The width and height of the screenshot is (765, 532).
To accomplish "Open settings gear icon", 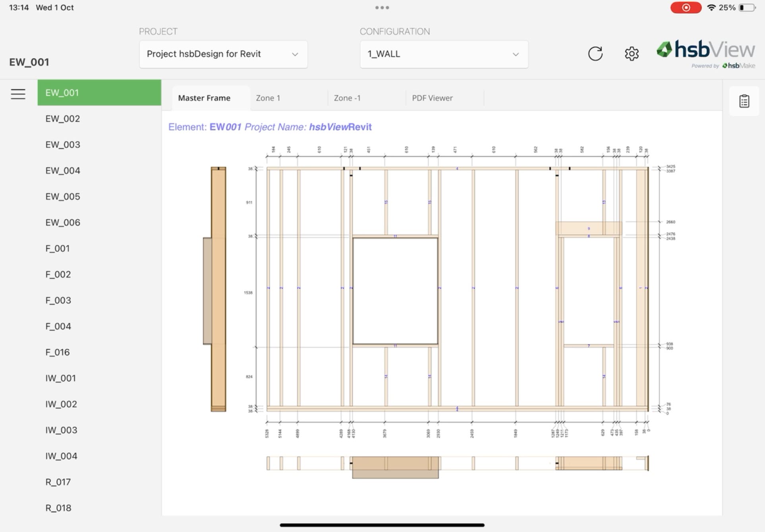I will (632, 54).
